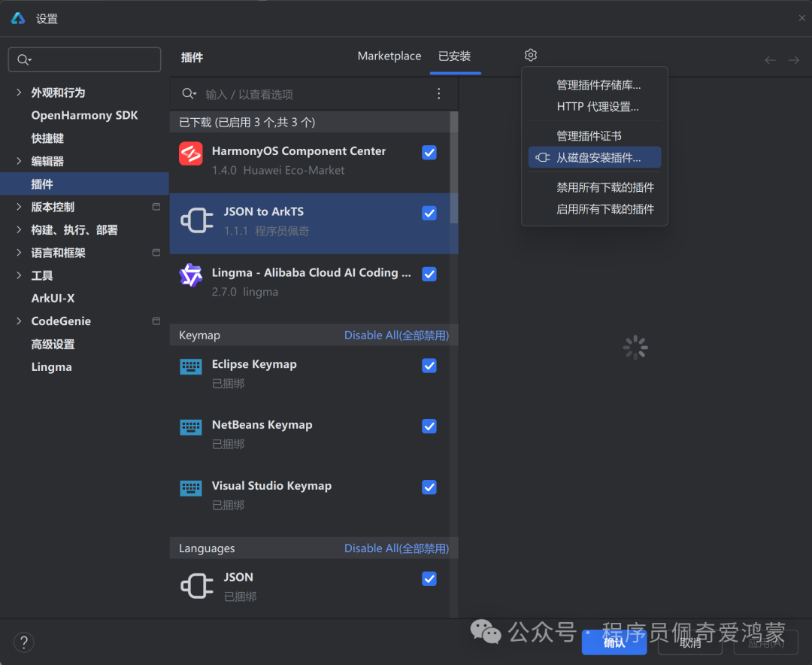Click the Lingma plugin logo icon
Screen dimensions: 812x665
(190, 275)
